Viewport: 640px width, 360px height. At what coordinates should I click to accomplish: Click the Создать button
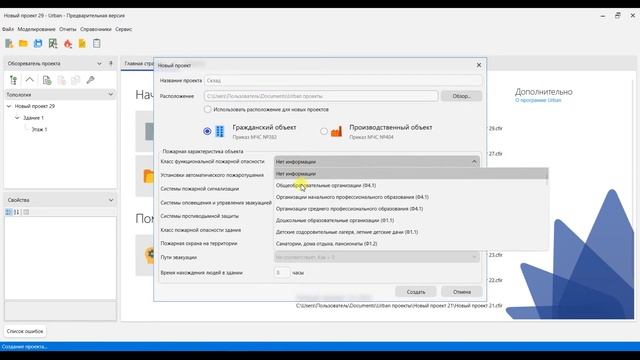(x=416, y=292)
